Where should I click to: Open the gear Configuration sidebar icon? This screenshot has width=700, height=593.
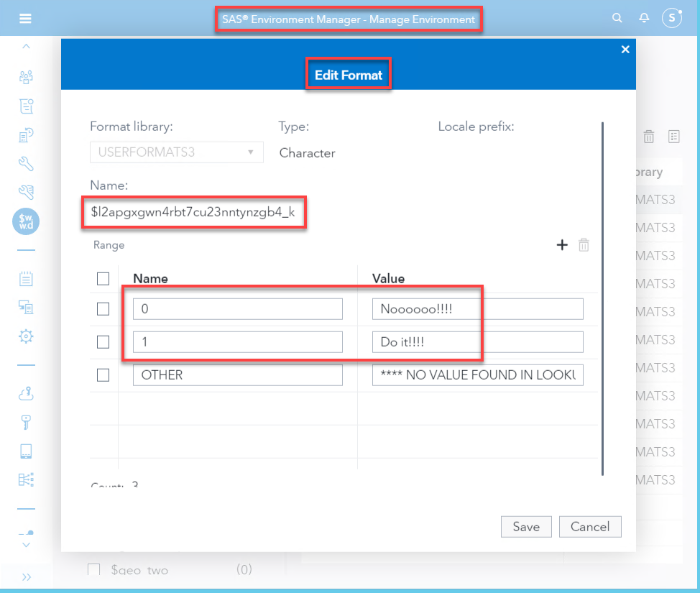point(26,336)
